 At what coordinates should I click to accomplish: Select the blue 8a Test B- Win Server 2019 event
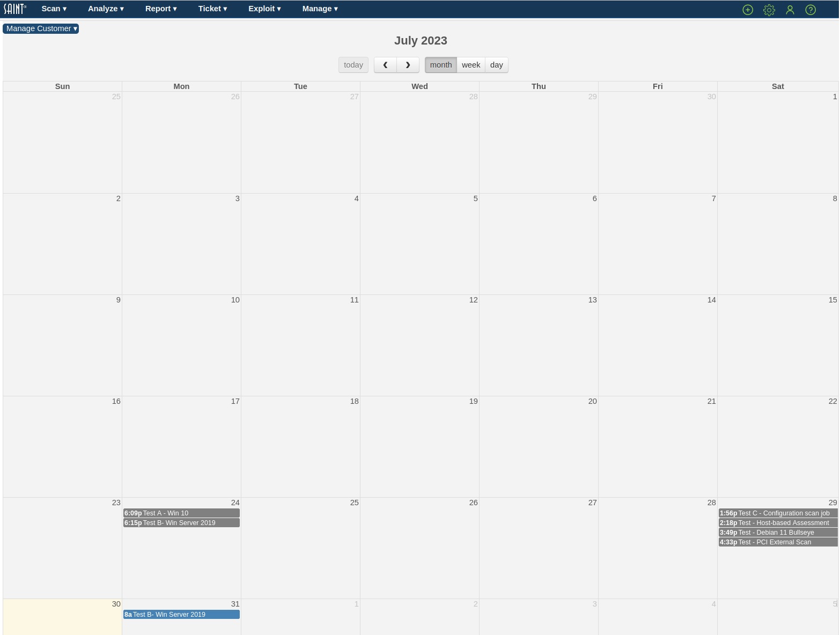point(181,615)
